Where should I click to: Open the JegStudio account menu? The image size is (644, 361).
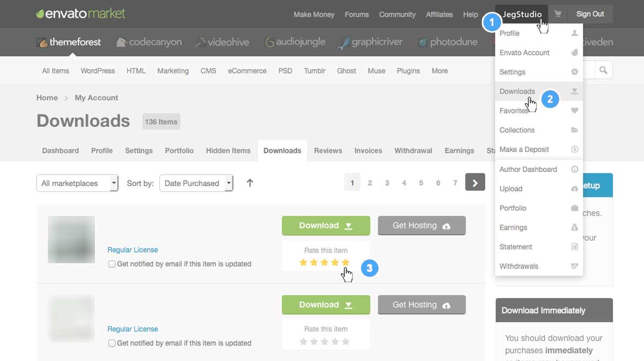click(x=522, y=15)
